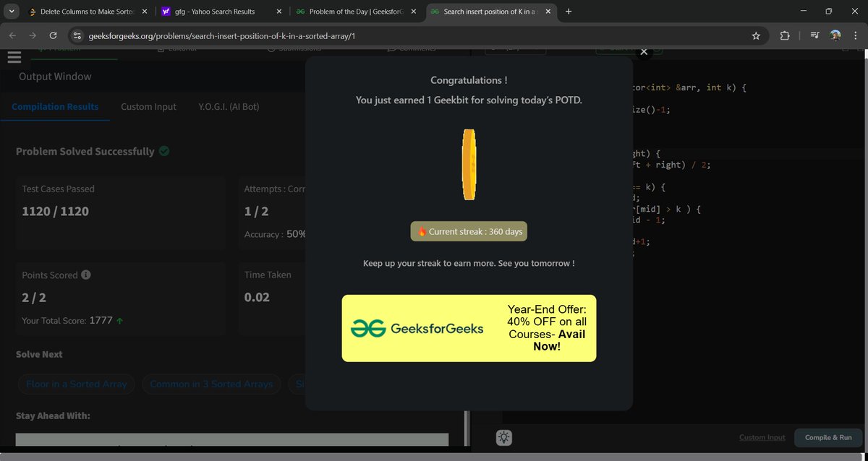Screen dimensions: 868x461
Task: Click the total score up arrow
Action: 119,320
